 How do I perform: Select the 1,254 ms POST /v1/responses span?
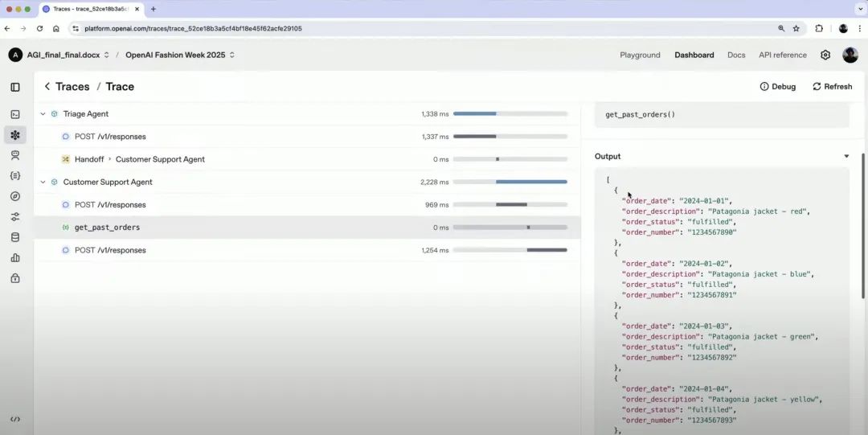click(307, 250)
